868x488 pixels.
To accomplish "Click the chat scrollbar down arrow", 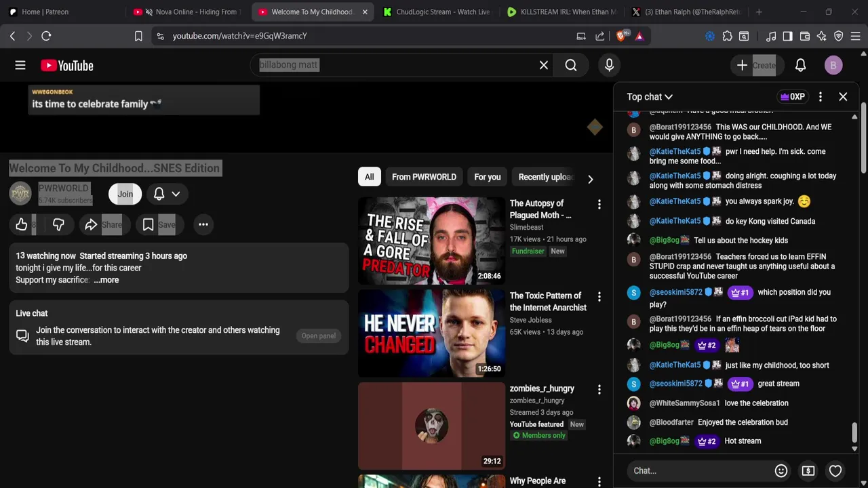I will point(854,449).
